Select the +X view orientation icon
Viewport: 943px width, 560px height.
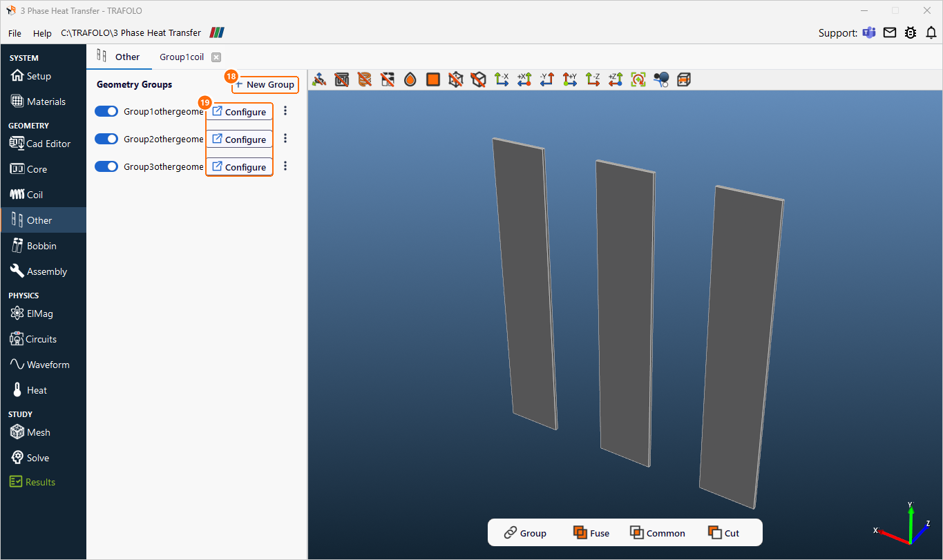coord(524,79)
